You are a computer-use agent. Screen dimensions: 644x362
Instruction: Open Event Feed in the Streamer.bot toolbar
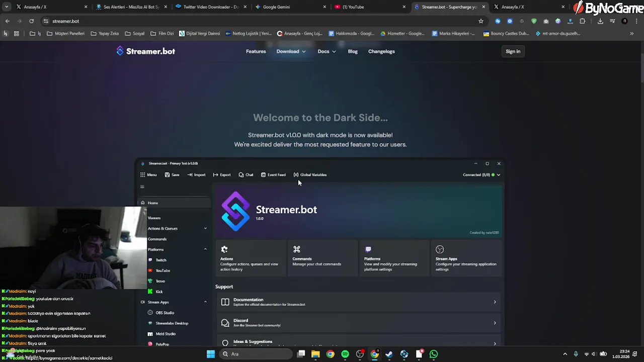point(273,175)
